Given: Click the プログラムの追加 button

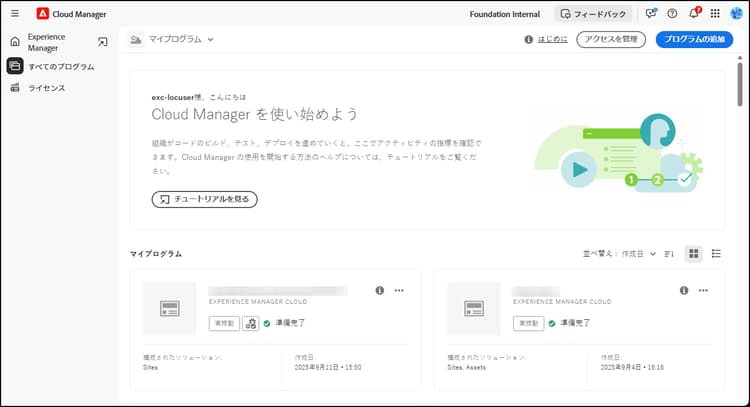Looking at the screenshot, I should 694,39.
